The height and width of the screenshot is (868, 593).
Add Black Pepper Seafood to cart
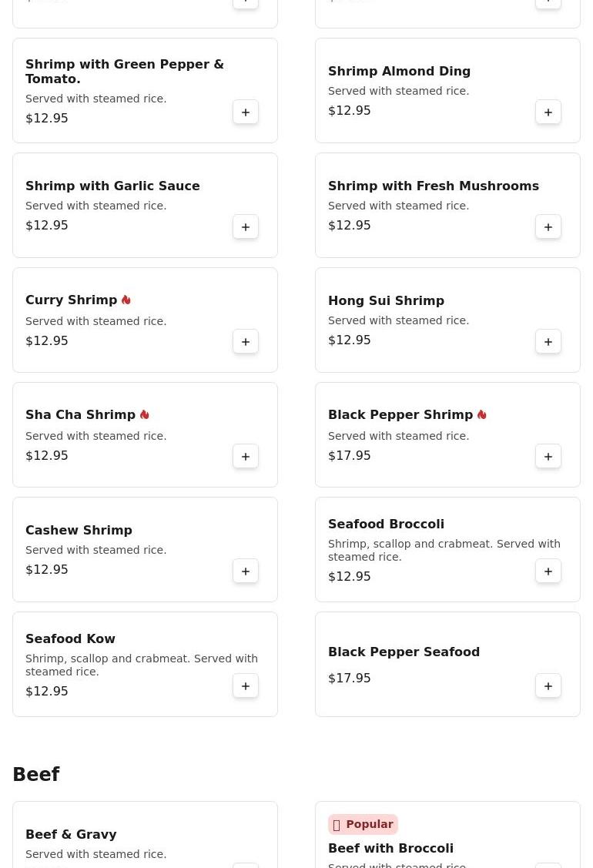point(548,686)
